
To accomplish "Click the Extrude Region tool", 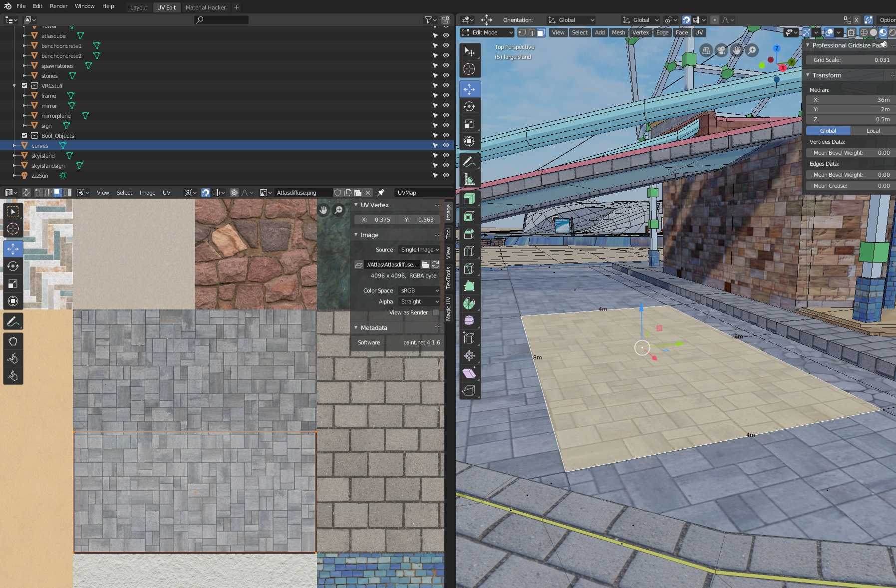I will click(469, 199).
